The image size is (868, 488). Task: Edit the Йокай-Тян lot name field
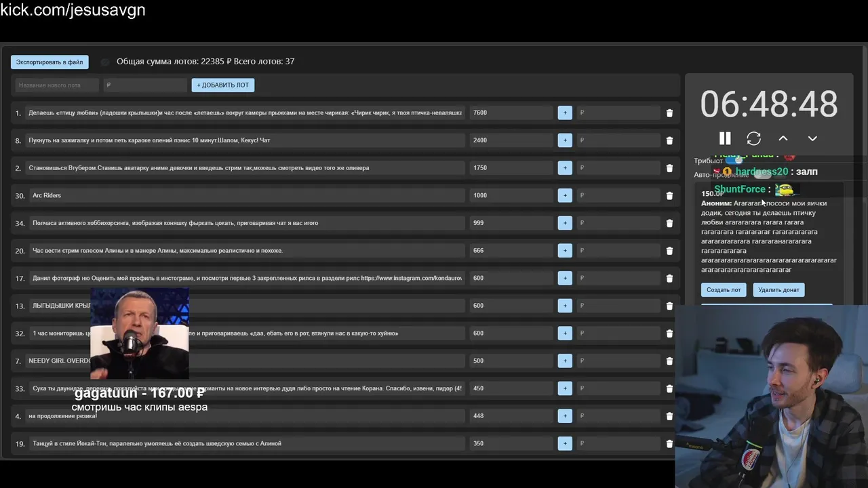tap(247, 443)
